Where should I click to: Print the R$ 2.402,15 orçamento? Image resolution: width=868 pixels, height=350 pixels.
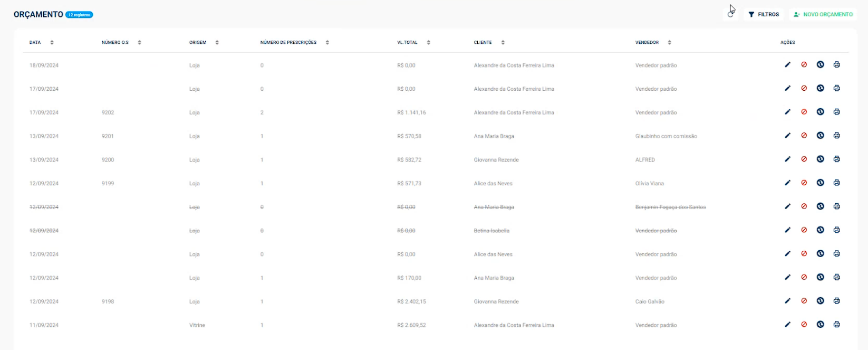[836, 301]
